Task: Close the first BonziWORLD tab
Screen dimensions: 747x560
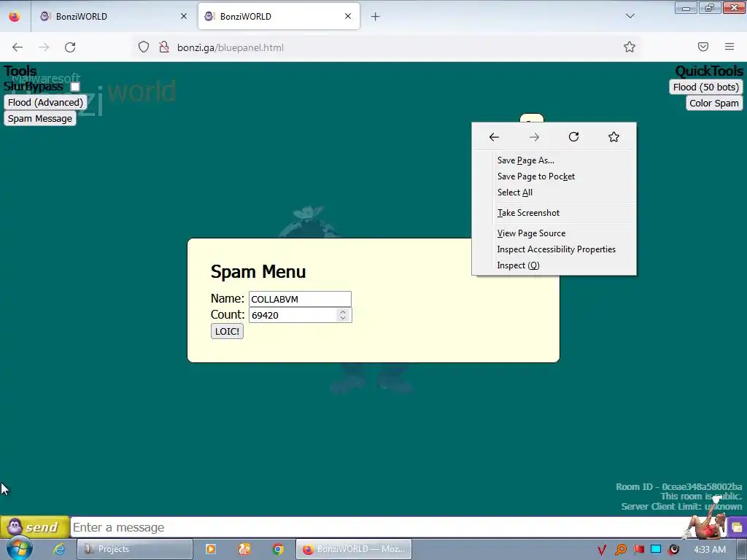Action: click(x=183, y=17)
